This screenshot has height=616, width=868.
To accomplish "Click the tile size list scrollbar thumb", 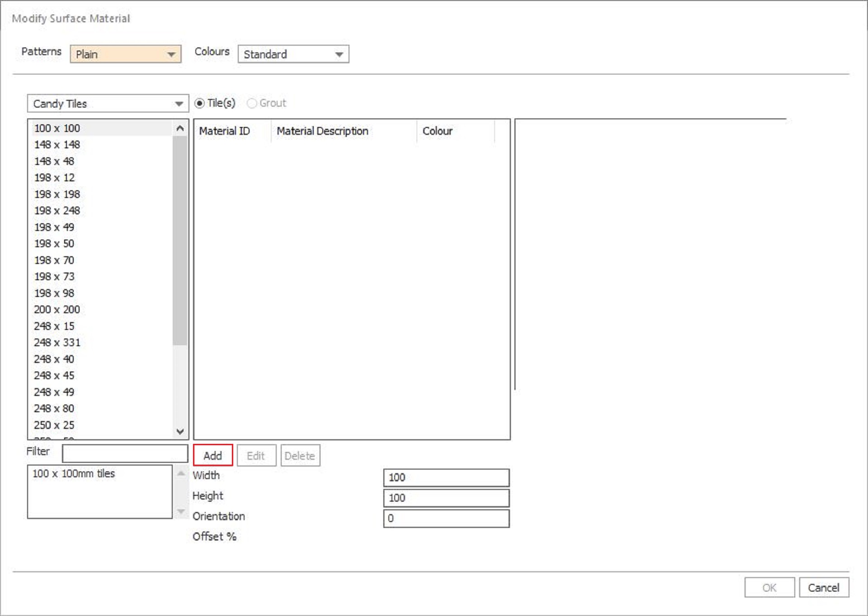I will point(180,240).
